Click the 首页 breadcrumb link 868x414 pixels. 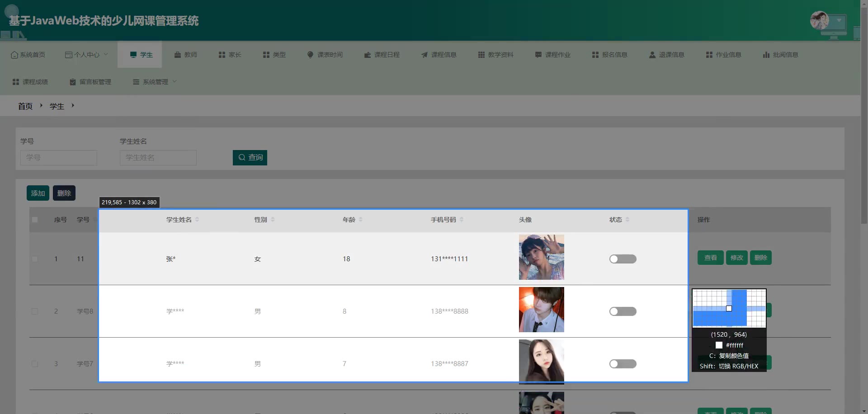pyautogui.click(x=25, y=106)
